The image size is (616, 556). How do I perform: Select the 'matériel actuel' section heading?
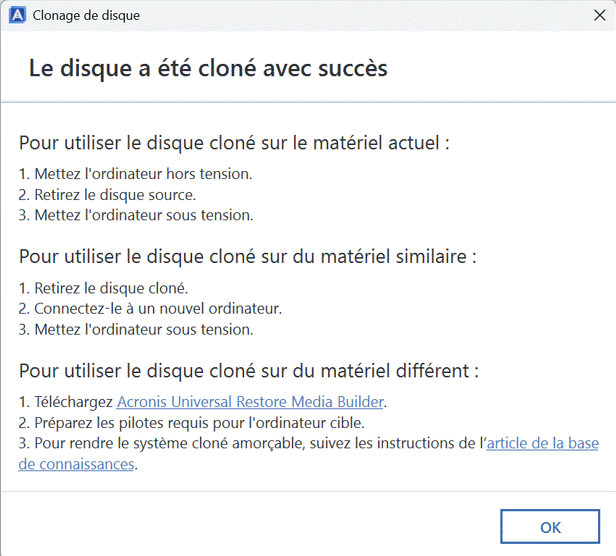[x=234, y=143]
